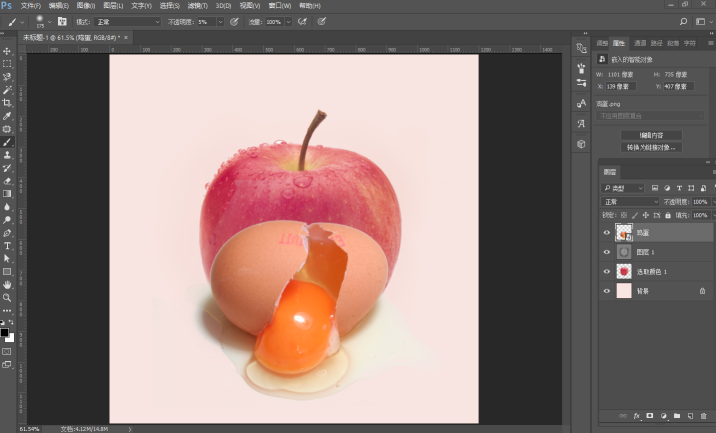Hide the 背景 layer
Screen dimensions: 716x433
pos(607,291)
